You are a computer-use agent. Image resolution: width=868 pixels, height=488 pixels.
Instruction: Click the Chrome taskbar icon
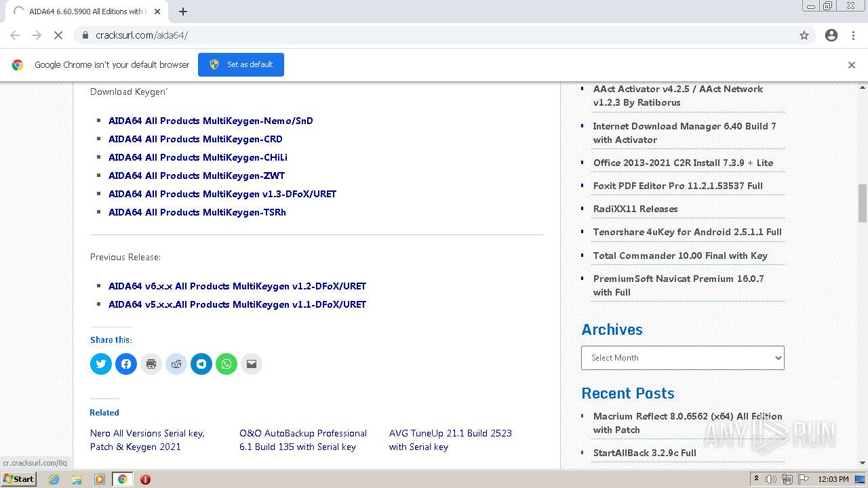[x=123, y=479]
